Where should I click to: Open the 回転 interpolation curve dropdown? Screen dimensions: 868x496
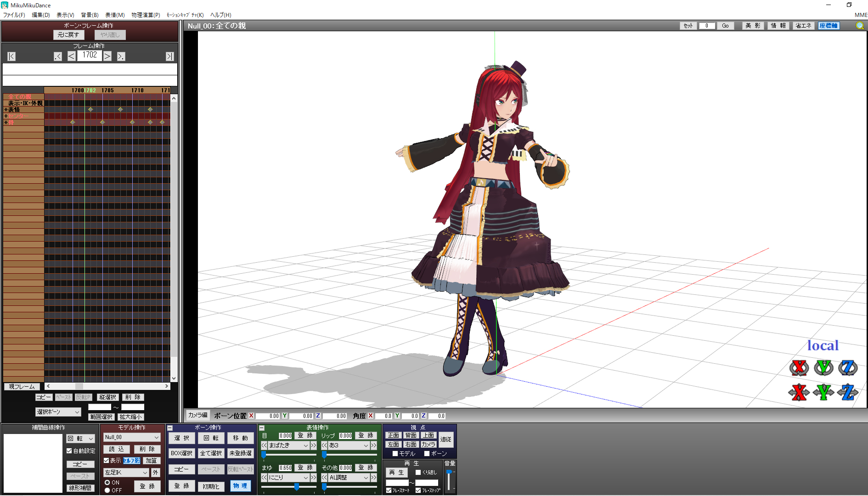coord(81,439)
